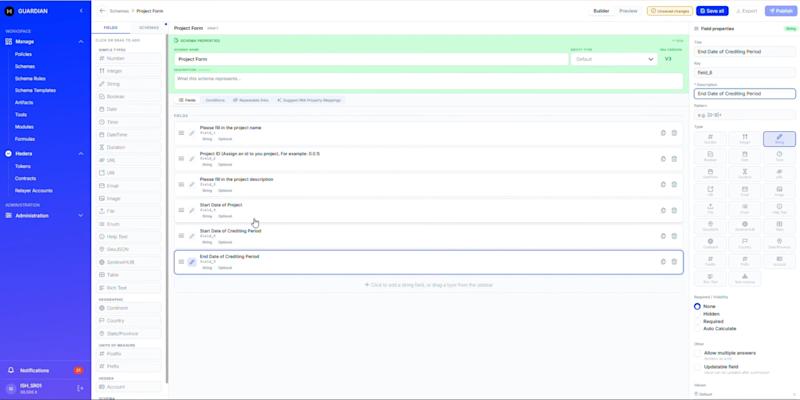The height and width of the screenshot is (400, 800).
Task: Expand the Administration section in sidebar
Action: tap(81, 216)
